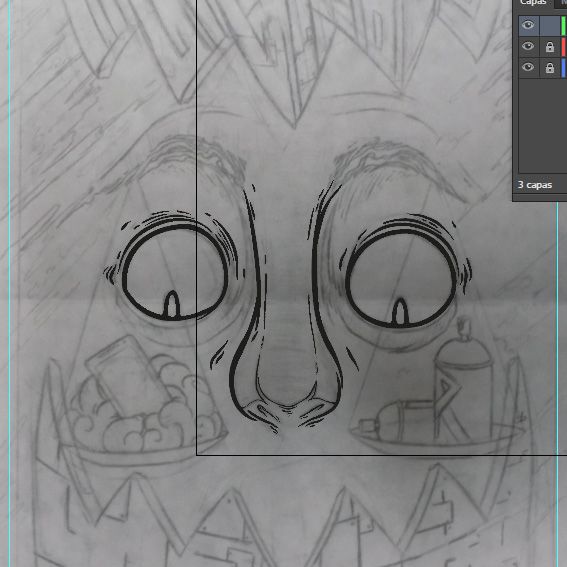The image size is (567, 567).
Task: Select the inked nose outline on canvas
Action: tap(286, 325)
